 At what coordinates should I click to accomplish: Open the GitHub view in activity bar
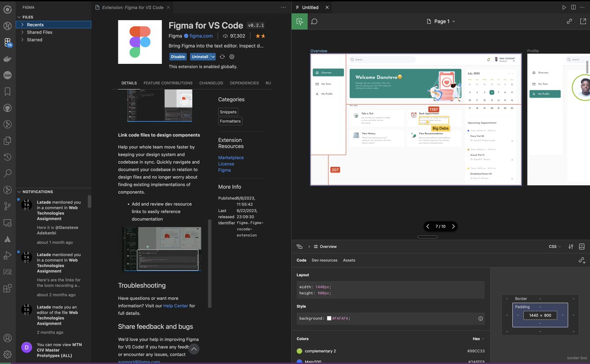[7, 108]
